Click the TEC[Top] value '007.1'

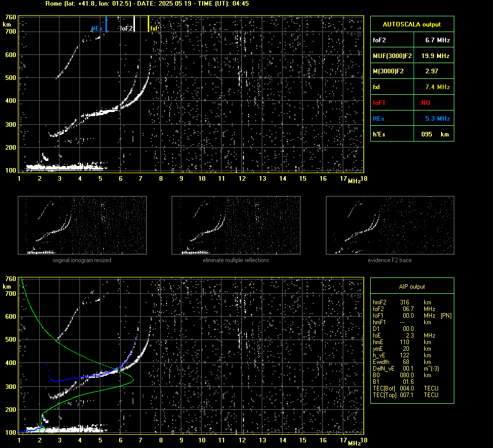(407, 395)
